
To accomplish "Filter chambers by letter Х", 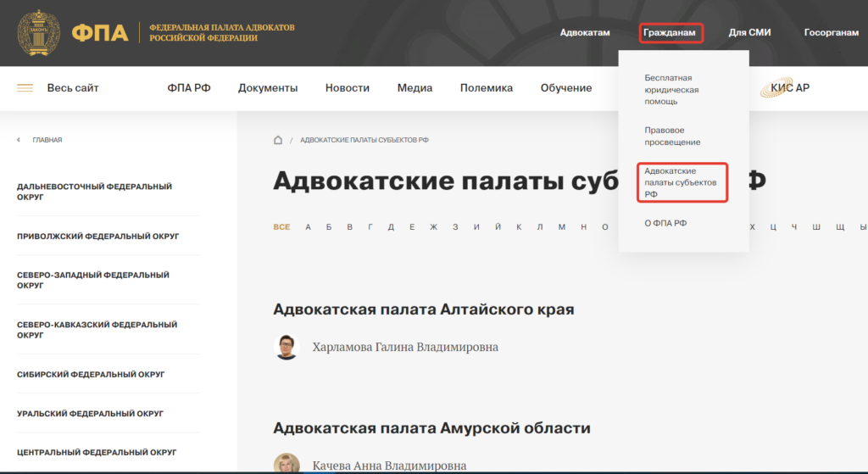I will 753,227.
